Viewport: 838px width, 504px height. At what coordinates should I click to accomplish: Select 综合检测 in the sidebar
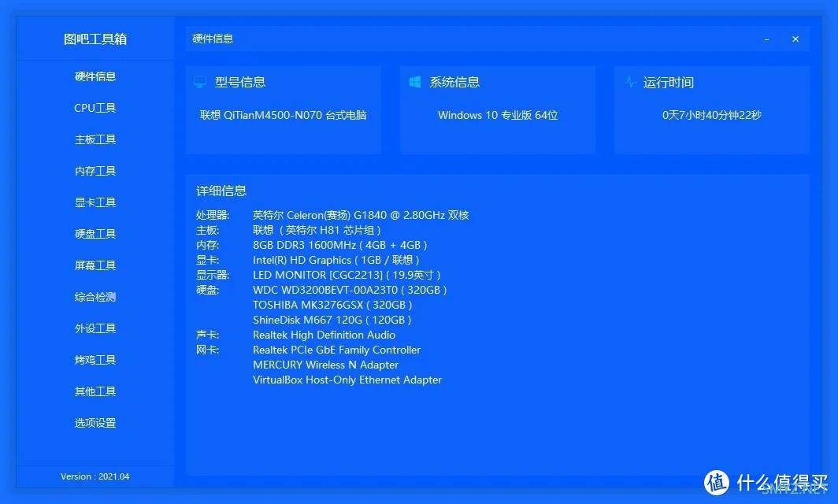[95, 297]
